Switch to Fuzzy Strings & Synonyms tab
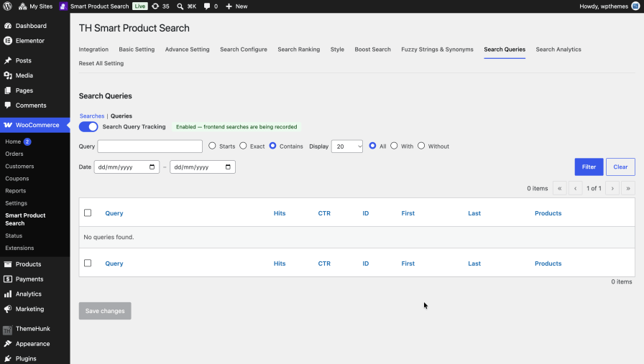Screen dimensions: 644x364 pyautogui.click(x=437, y=50)
